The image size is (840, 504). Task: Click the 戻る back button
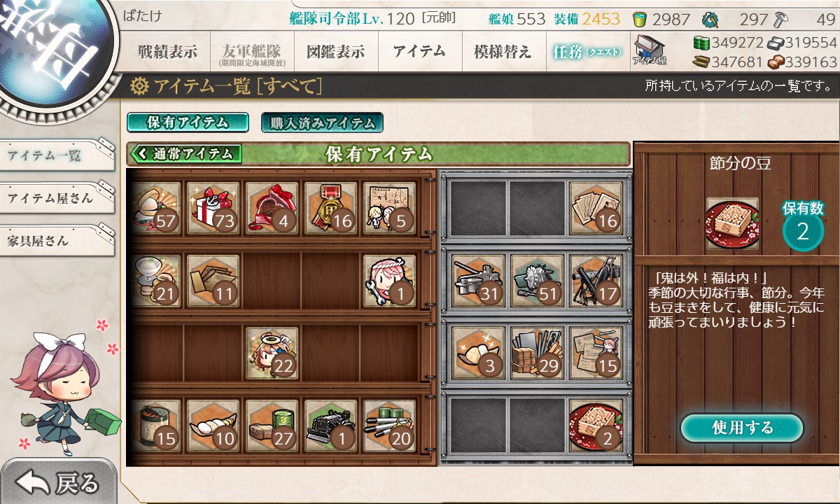point(59,483)
